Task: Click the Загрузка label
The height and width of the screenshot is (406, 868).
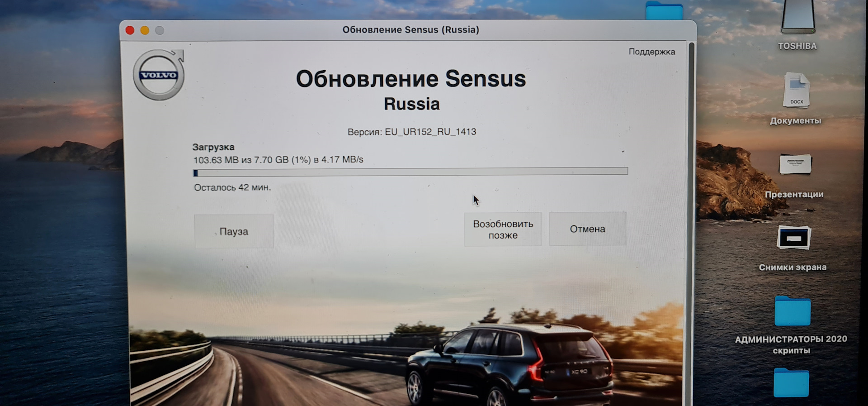Action: [x=213, y=147]
